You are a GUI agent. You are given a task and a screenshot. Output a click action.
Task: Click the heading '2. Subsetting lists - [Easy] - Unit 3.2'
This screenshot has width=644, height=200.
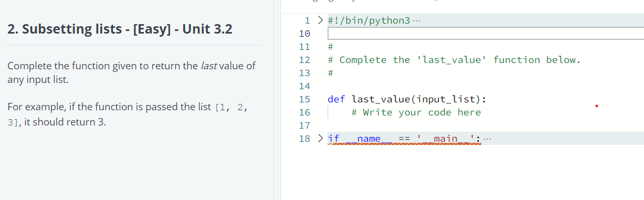(x=120, y=28)
